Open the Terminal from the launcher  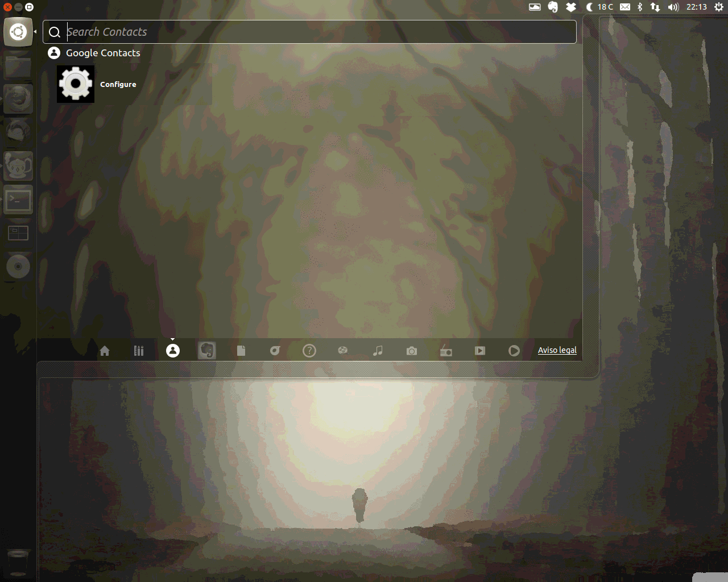coord(18,199)
